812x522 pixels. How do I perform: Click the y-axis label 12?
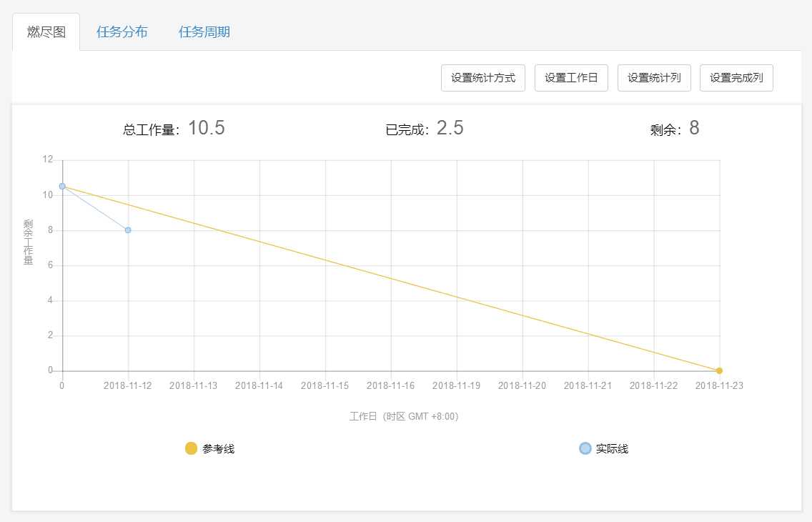pyautogui.click(x=48, y=159)
